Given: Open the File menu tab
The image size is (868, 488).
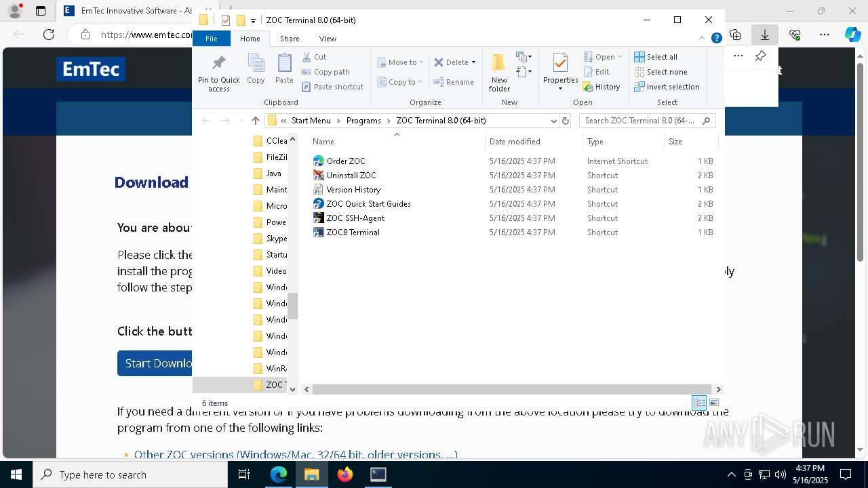Looking at the screenshot, I should coord(212,39).
